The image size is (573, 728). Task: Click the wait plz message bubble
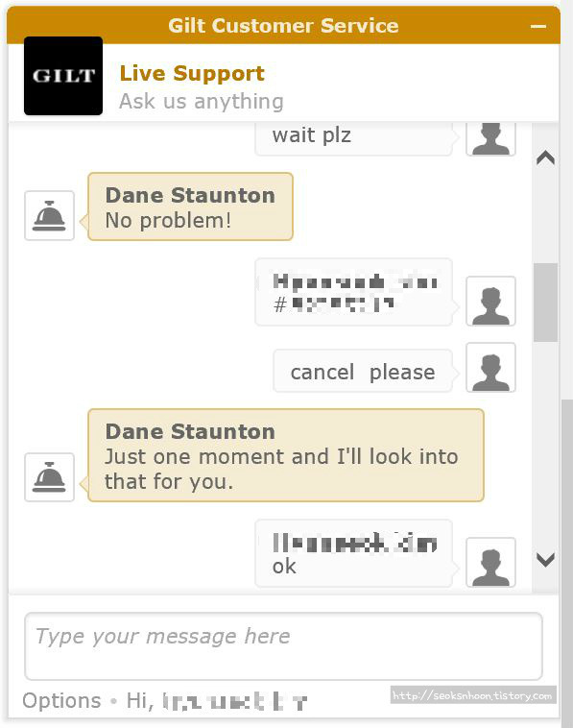(x=353, y=138)
